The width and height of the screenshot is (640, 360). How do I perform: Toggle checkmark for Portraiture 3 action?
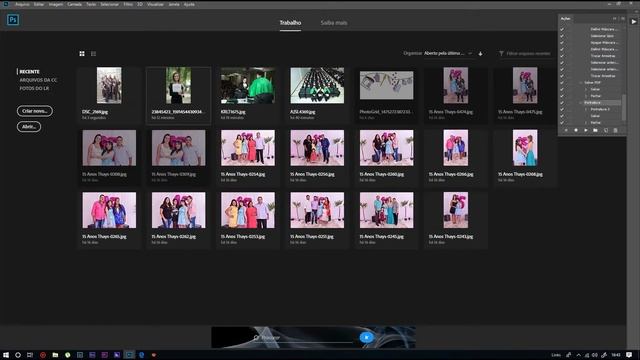562,109
